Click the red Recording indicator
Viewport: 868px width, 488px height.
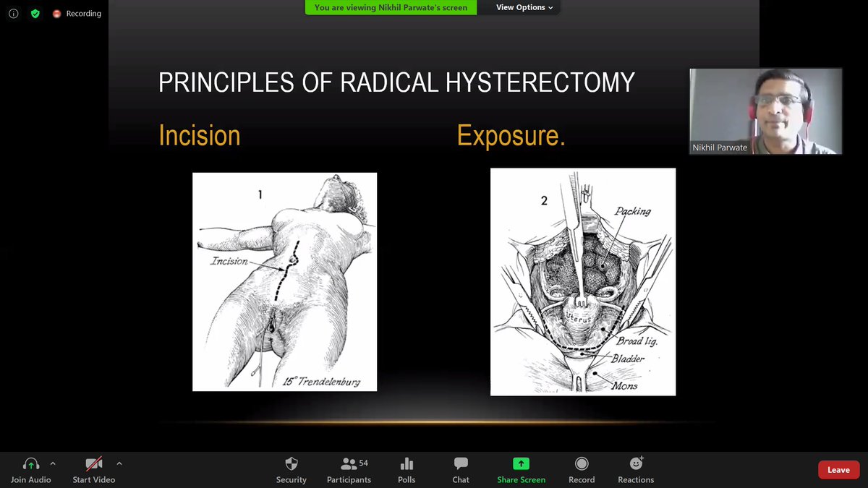pos(77,14)
